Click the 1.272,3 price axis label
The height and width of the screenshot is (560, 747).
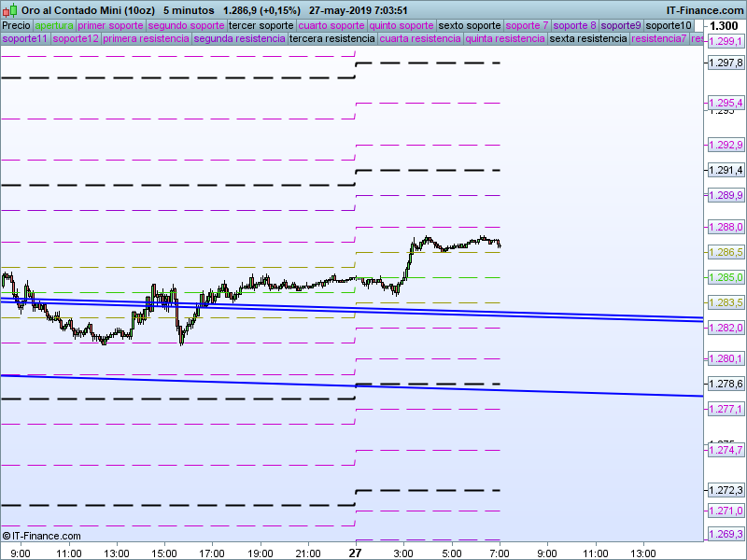pyautogui.click(x=726, y=490)
